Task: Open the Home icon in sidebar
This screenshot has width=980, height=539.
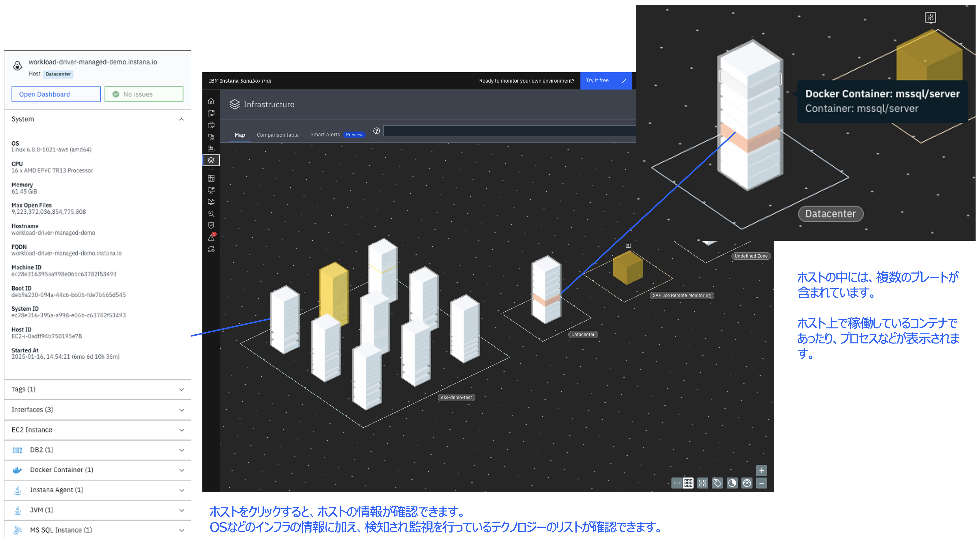Action: coord(211,101)
